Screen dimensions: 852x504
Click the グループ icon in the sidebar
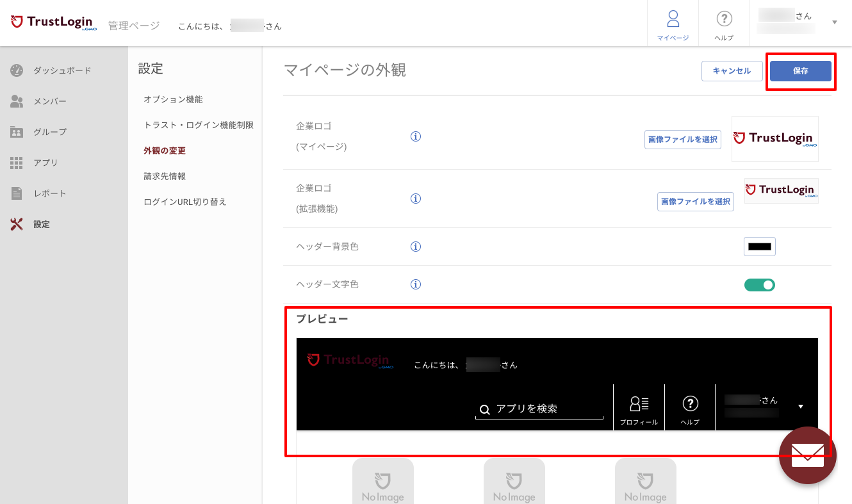click(17, 132)
